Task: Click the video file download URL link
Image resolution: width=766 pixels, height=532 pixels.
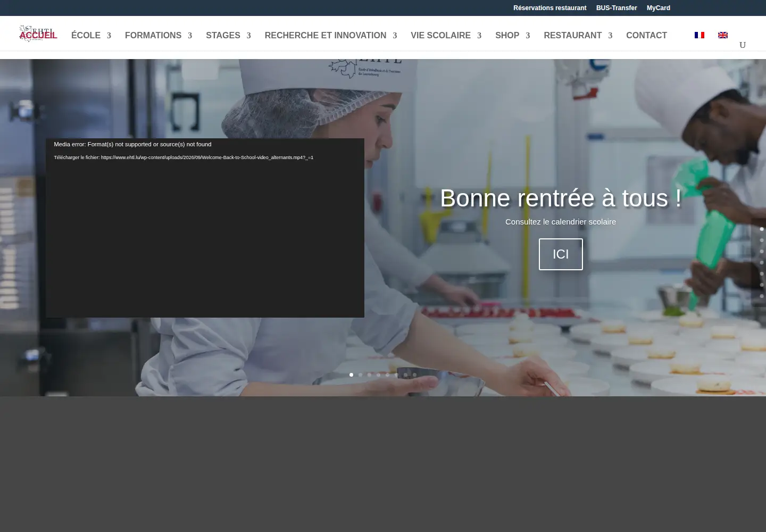Action: pos(207,157)
